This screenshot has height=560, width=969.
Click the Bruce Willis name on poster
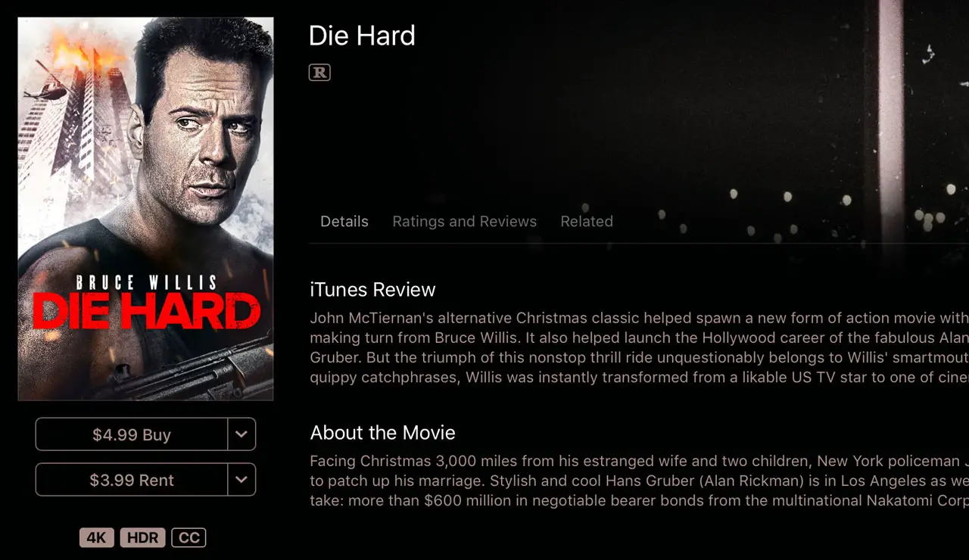(x=146, y=283)
